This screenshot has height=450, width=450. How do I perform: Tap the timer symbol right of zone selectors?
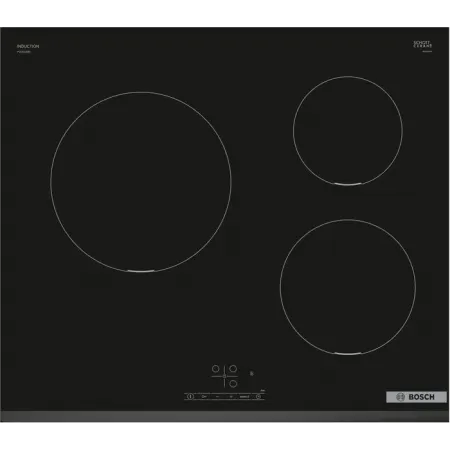tap(252, 373)
